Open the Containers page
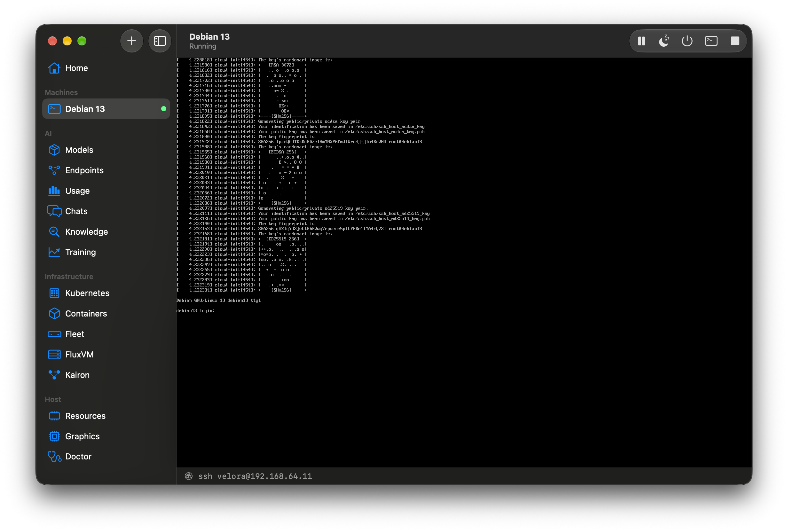788x532 pixels. (106, 314)
